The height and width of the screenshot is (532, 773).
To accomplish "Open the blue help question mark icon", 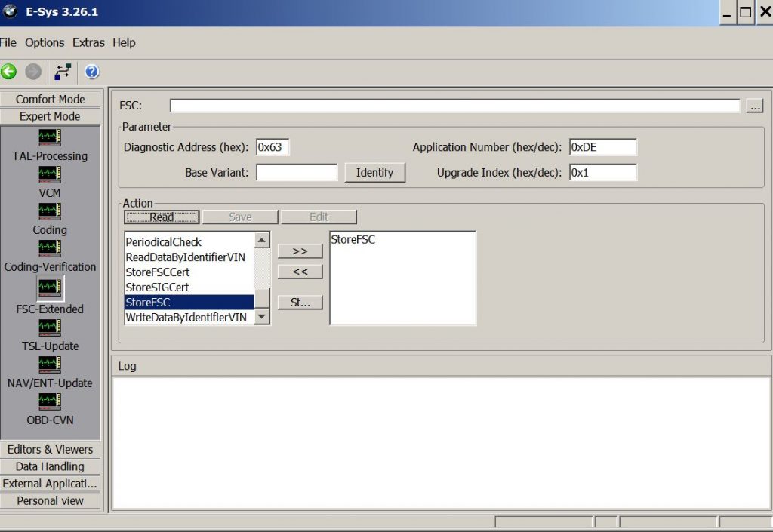I will pos(91,72).
